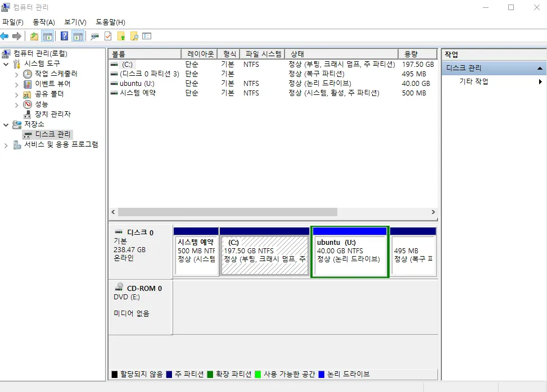Open the 동작(A) menu
Viewport: 547px width, 392px height.
tap(43, 22)
